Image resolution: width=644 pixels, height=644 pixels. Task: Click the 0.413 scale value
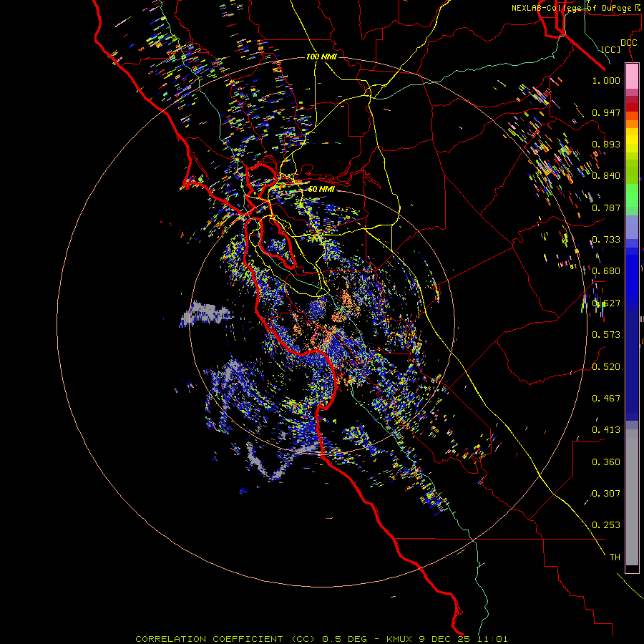[x=606, y=430]
